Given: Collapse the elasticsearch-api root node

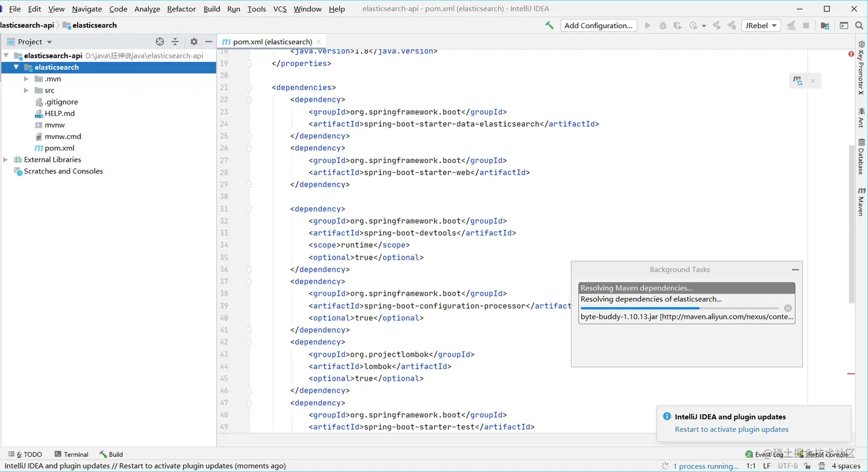Looking at the screenshot, I should (6, 56).
